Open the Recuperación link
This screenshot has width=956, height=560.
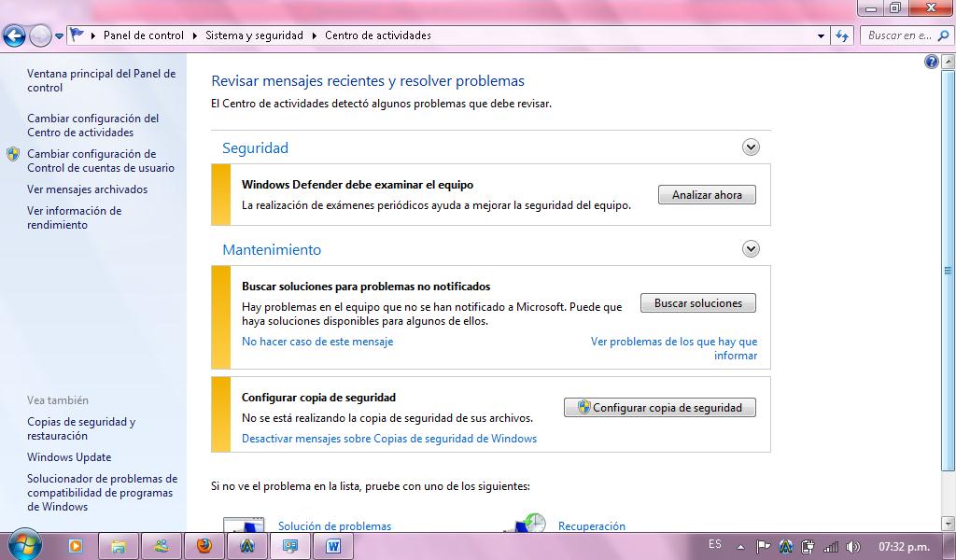(x=591, y=525)
